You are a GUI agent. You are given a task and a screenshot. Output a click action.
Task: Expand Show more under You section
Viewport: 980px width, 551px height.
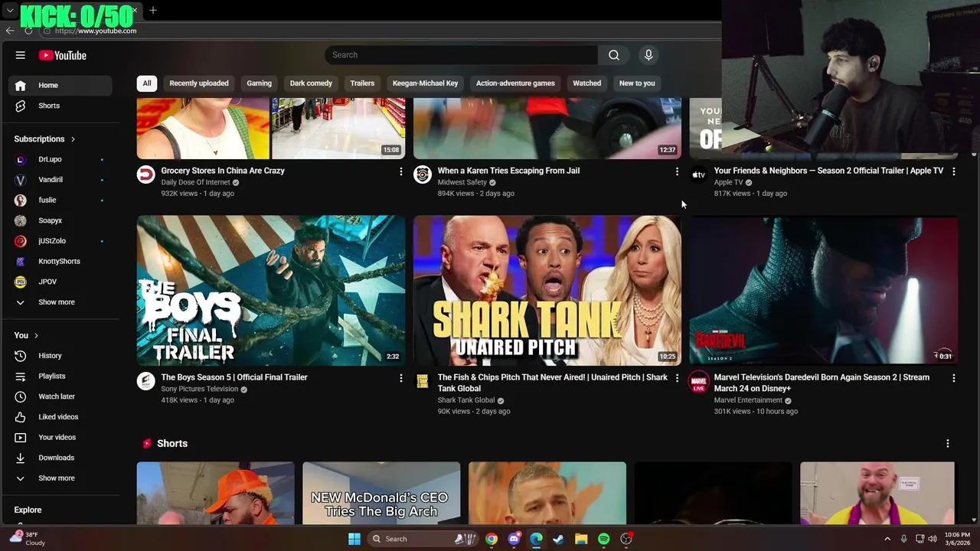[61, 478]
